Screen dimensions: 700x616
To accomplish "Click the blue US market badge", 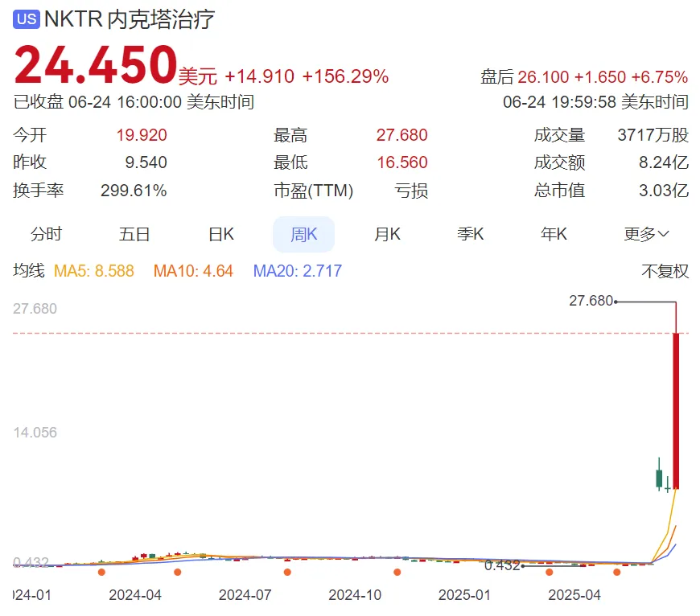I will click(x=27, y=19).
